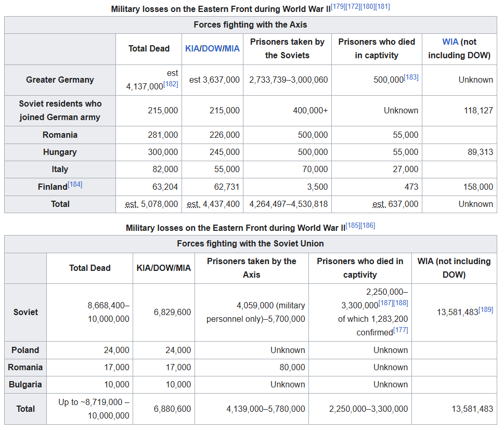Click 'WIA (not including DOW)' Soviet Union table header

pyautogui.click(x=454, y=268)
